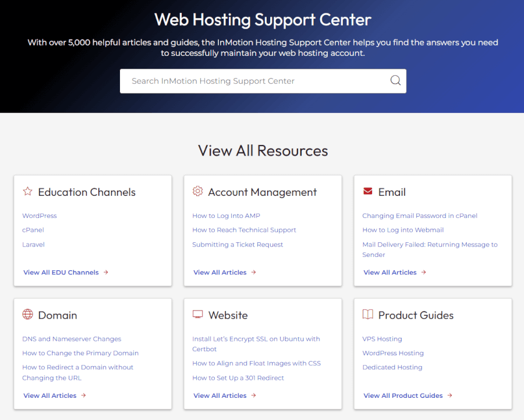Open Changing Email Password in cPanel article
Image resolution: width=524 pixels, height=420 pixels.
point(420,216)
